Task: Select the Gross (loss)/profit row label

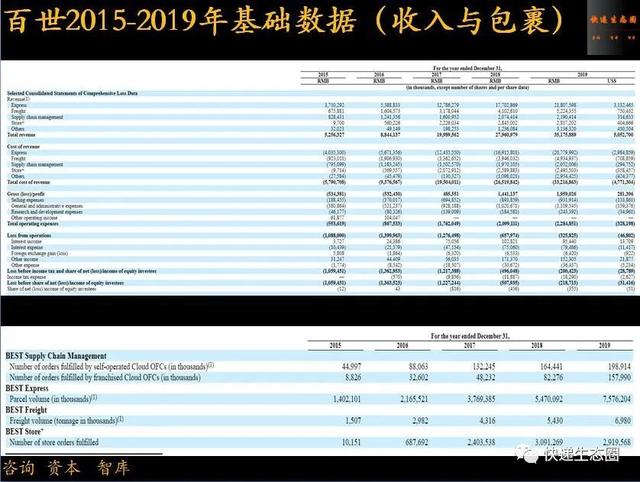Action: 26,194
